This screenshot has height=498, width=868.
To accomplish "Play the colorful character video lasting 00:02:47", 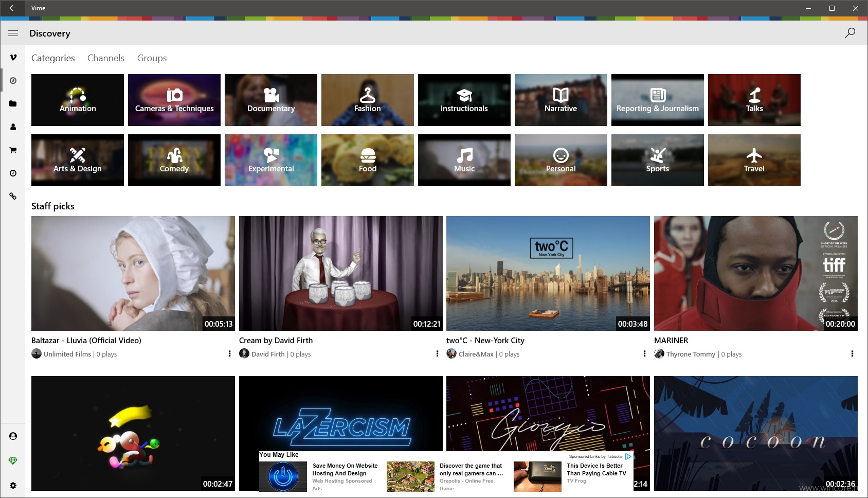I will point(133,433).
